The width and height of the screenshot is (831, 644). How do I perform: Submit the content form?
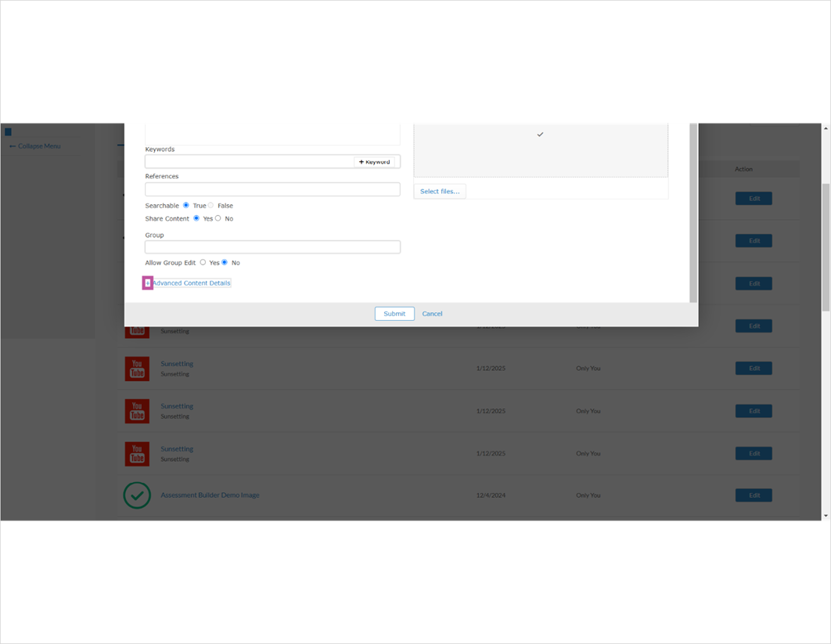[394, 313]
